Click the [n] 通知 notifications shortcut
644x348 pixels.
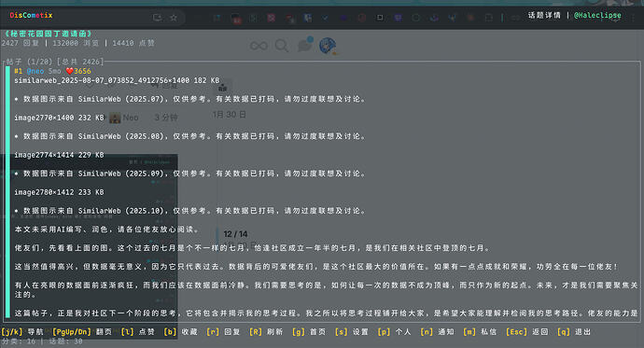pyautogui.click(x=437, y=331)
